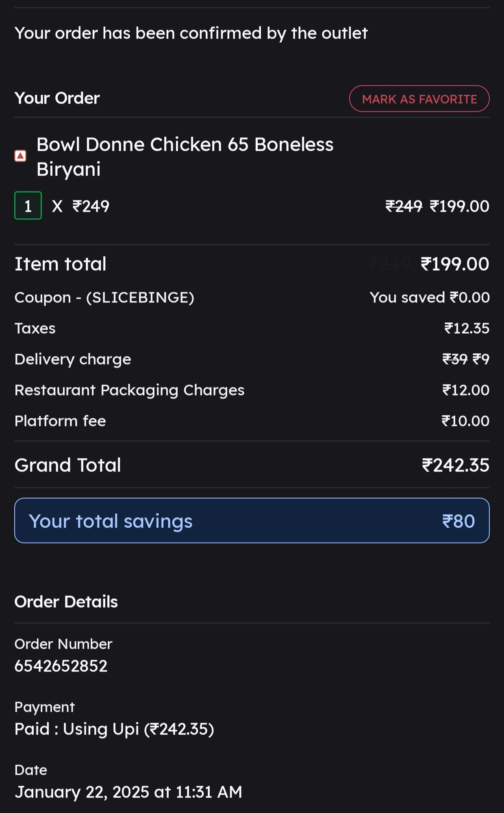Click the Paid Using Upi payment text
The image size is (504, 813).
point(114,729)
